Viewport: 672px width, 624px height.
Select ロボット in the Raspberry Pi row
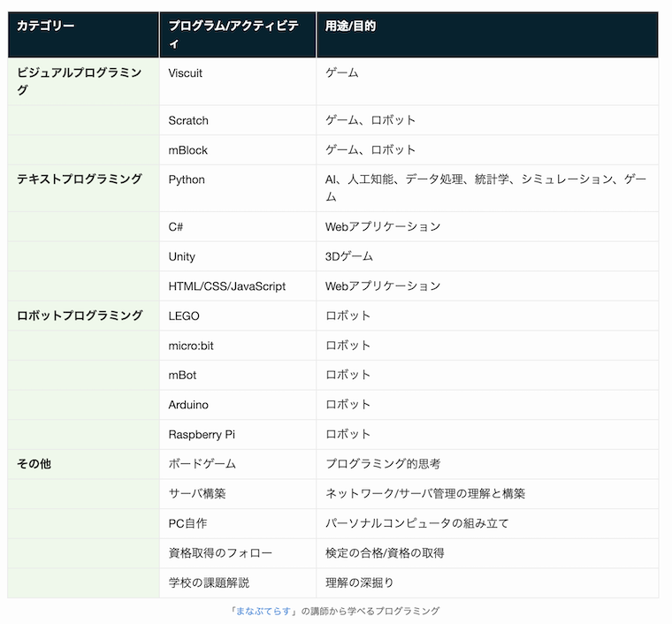coord(487,434)
